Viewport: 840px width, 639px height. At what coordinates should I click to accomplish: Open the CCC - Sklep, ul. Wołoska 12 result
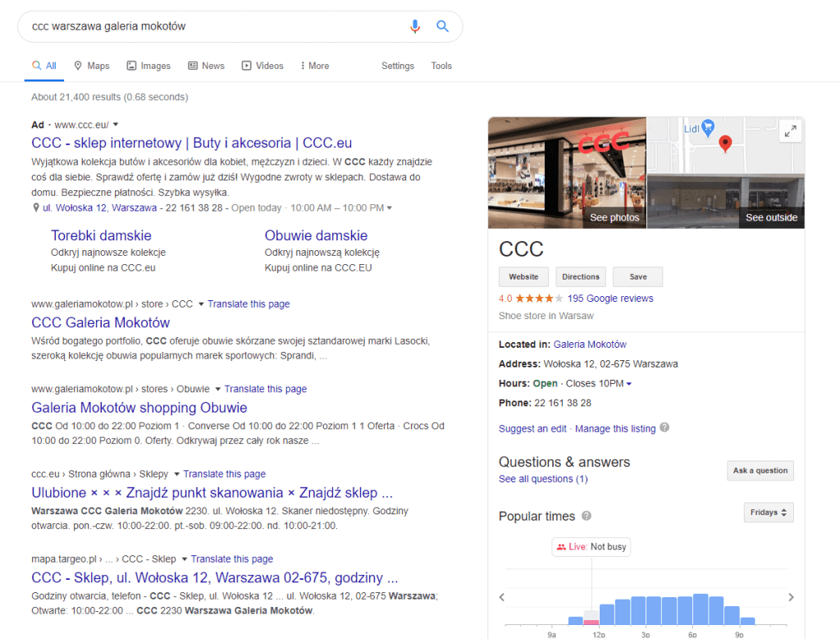[x=215, y=578]
